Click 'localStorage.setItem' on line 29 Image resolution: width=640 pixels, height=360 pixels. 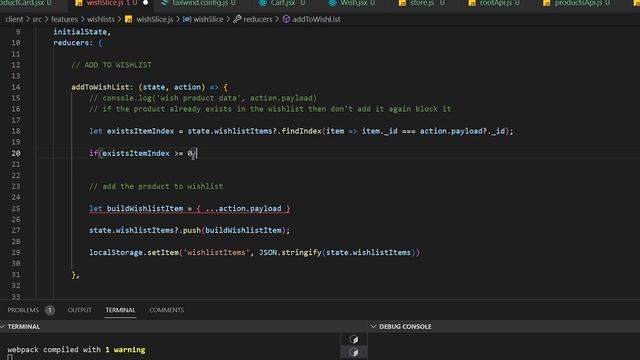(x=134, y=252)
